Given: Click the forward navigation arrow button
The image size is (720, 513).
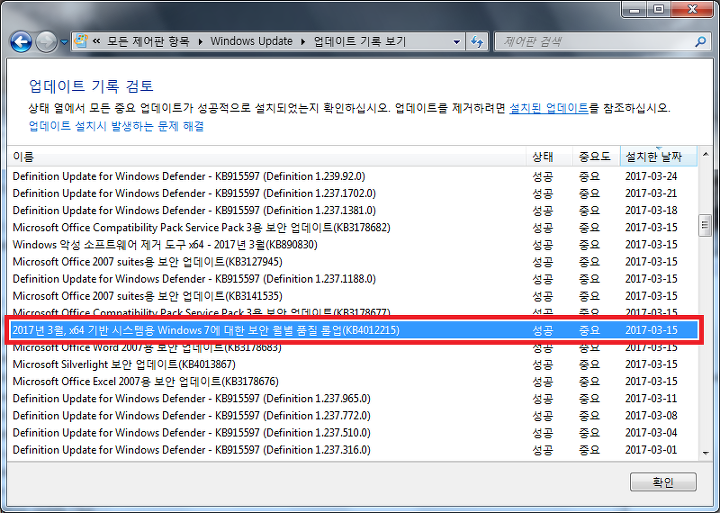Looking at the screenshot, I should tap(46, 42).
